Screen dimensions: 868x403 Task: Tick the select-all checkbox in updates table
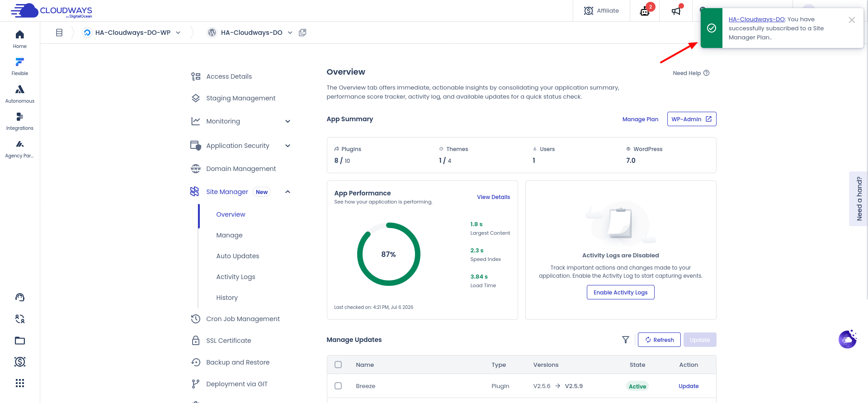click(338, 365)
